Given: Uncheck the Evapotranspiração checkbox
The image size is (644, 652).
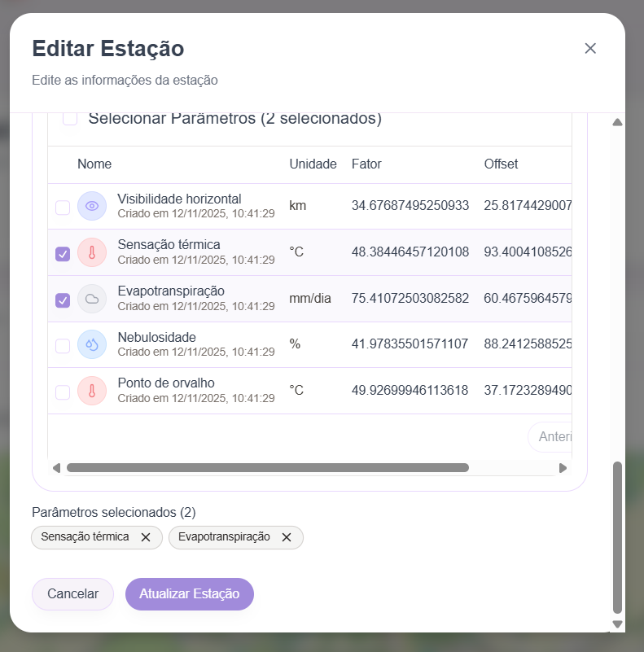Looking at the screenshot, I should click(63, 300).
